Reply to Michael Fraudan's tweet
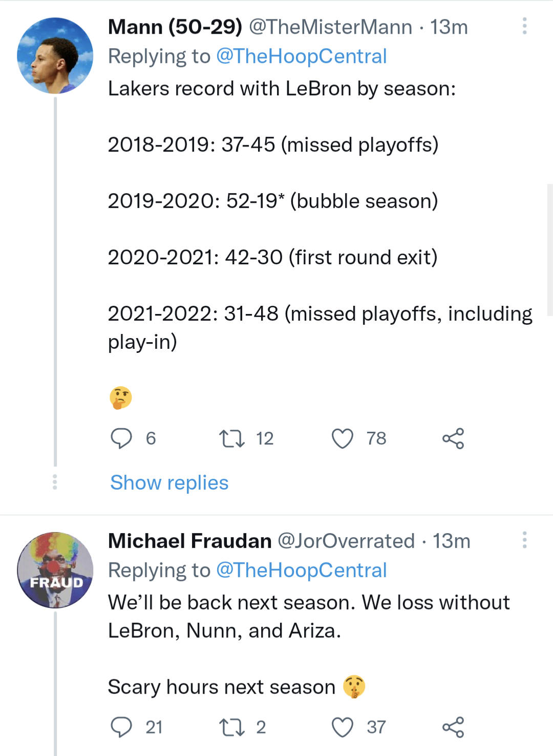This screenshot has width=553, height=756. click(x=121, y=727)
